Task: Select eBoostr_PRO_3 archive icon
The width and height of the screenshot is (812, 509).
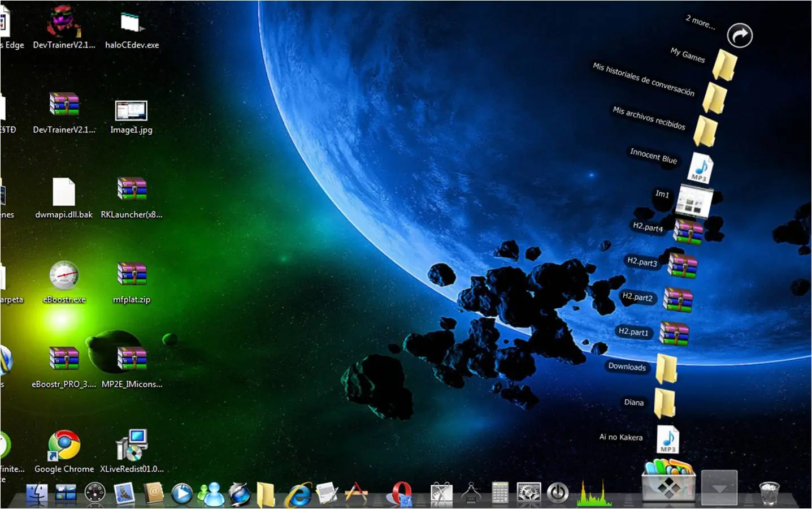Action: pos(64,359)
